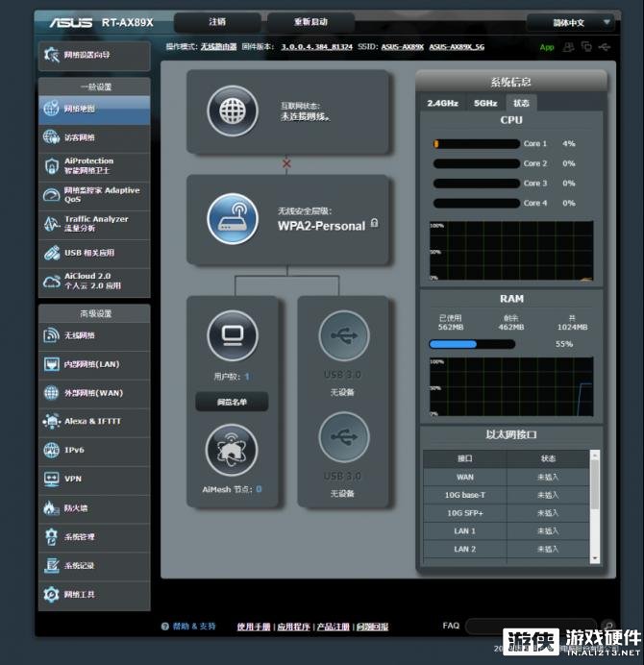The width and height of the screenshot is (644, 665).
Task: Click the Ethernet ports table scrollbar
Action: pyautogui.click(x=595, y=483)
